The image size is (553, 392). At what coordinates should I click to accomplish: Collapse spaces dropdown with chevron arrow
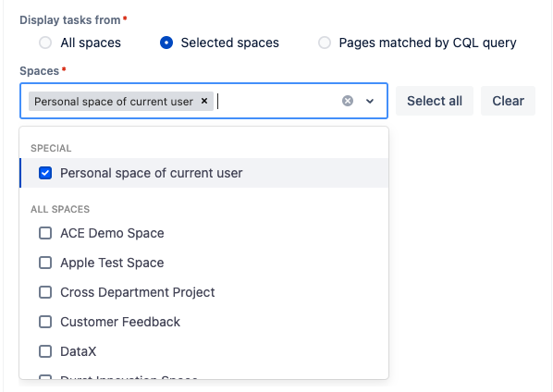[370, 101]
